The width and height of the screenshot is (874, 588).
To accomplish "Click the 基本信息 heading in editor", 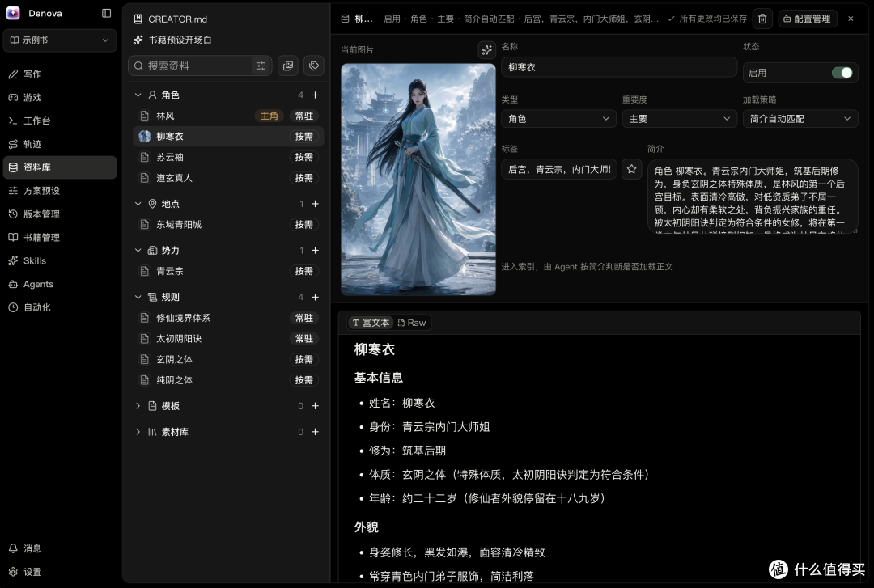I will coord(379,378).
